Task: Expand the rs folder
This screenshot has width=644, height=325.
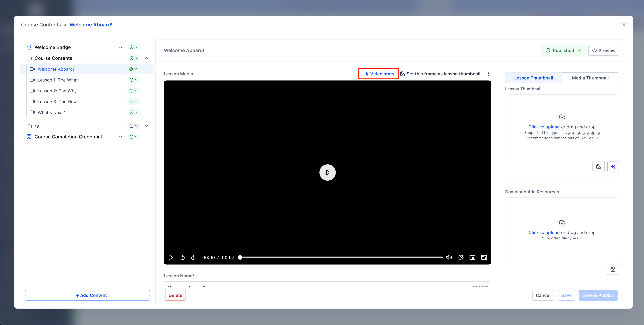Action: point(147,126)
